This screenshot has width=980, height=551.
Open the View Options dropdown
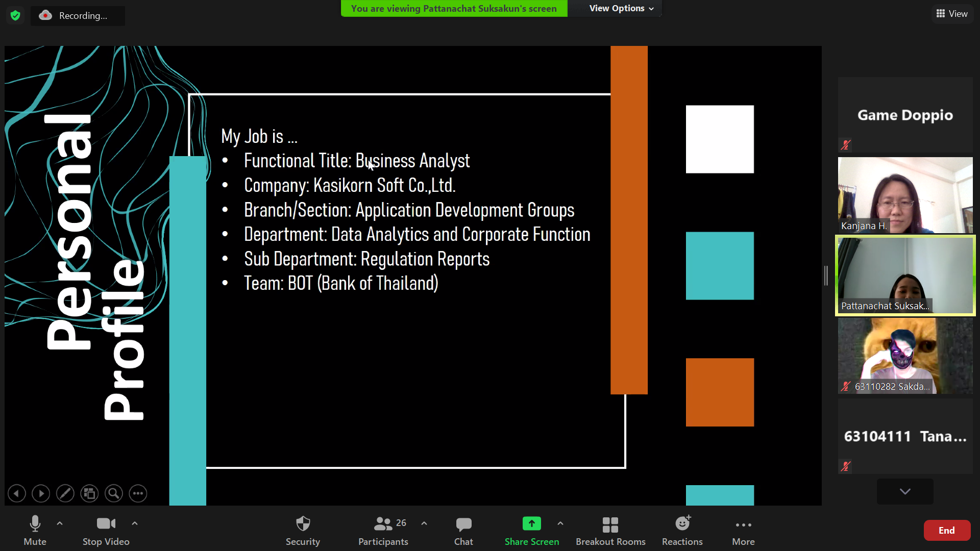pos(621,8)
